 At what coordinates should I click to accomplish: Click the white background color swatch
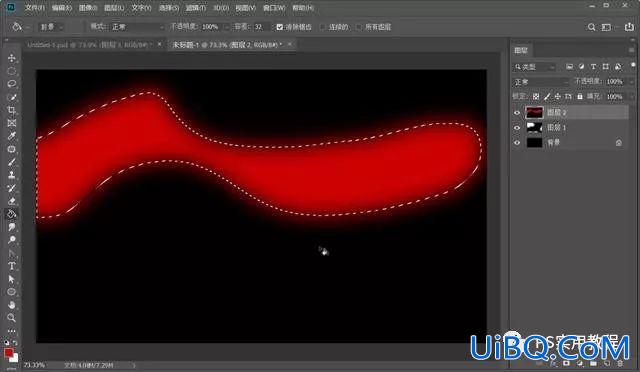point(15,359)
